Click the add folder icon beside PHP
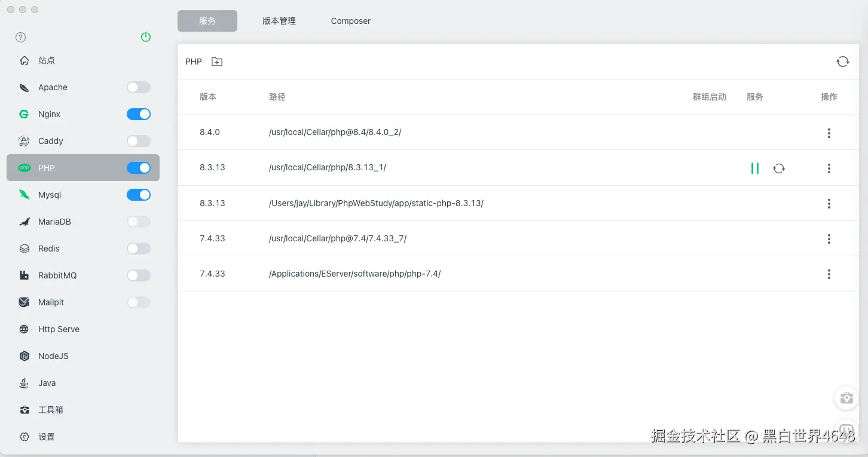Screen dimensions: 868x457 (x=217, y=62)
